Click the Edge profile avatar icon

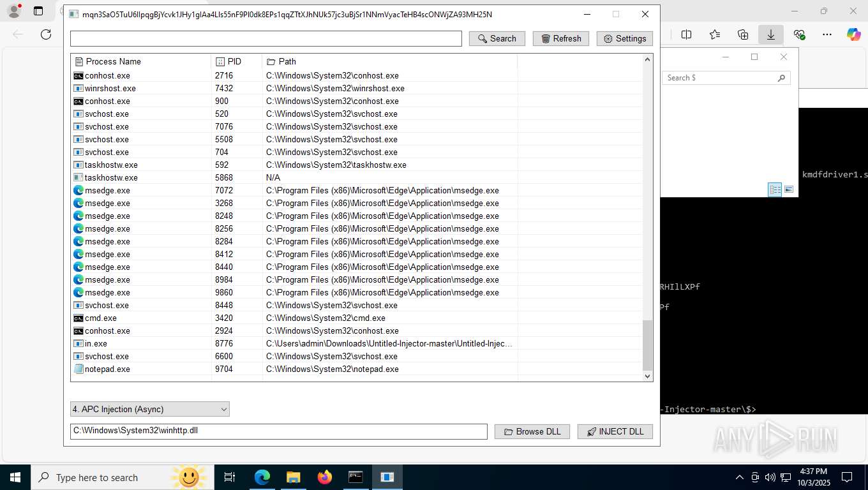click(13, 11)
